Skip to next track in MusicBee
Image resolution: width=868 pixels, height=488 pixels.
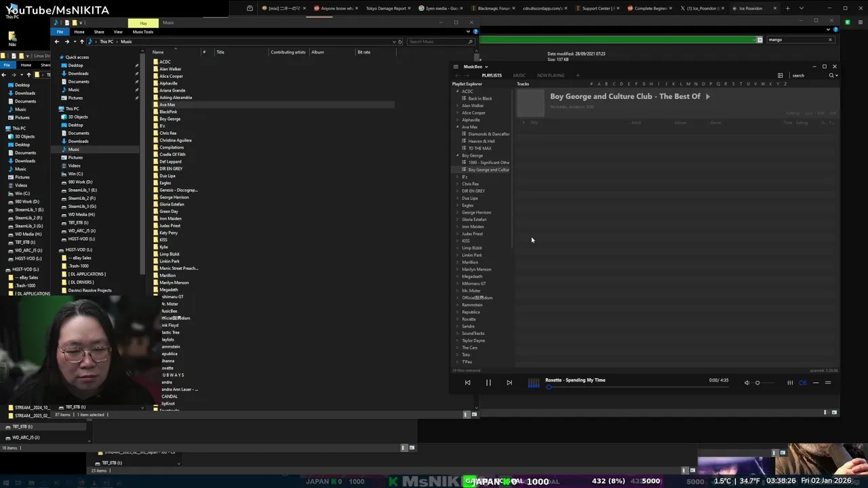click(x=509, y=382)
